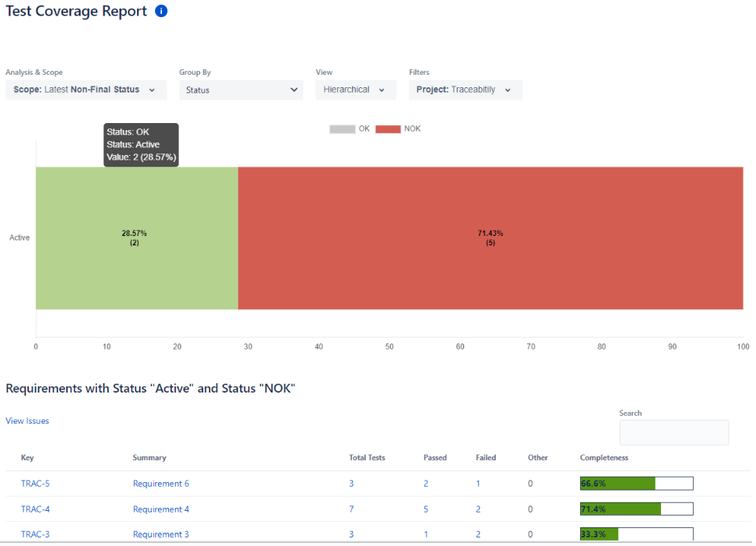Click Failed count 1 for TRAC-5
The width and height of the screenshot is (756, 546).
click(478, 483)
